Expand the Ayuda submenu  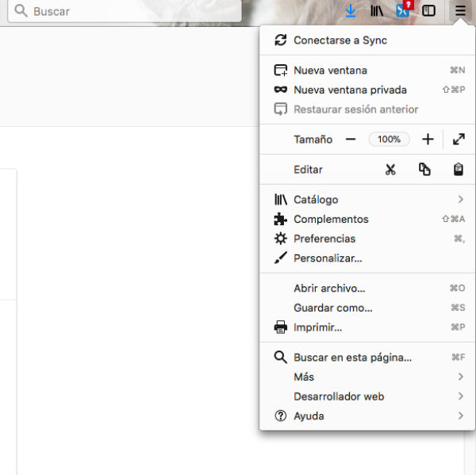pos(367,416)
